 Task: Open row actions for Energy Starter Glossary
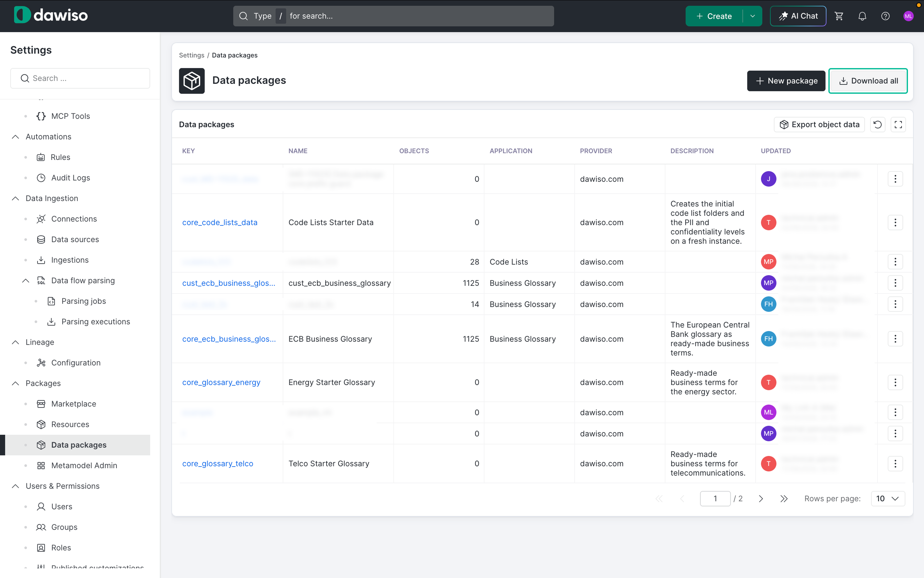(x=895, y=382)
